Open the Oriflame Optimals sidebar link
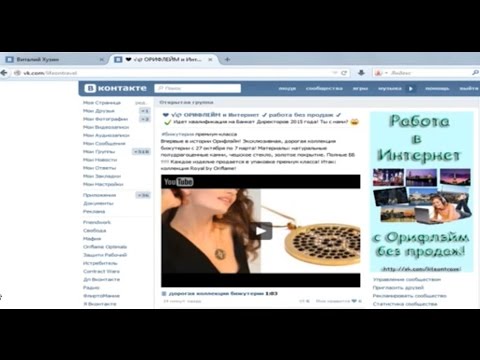 [105, 247]
